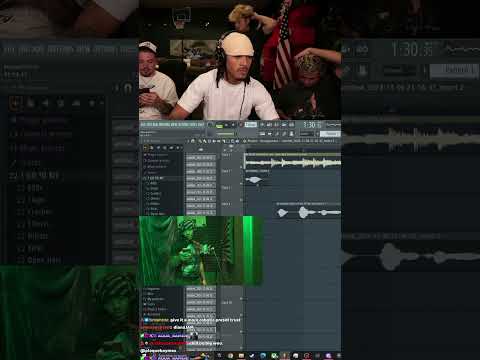Expand the 808s folder in Browser
Screen dimensions: 480x360
point(152,183)
